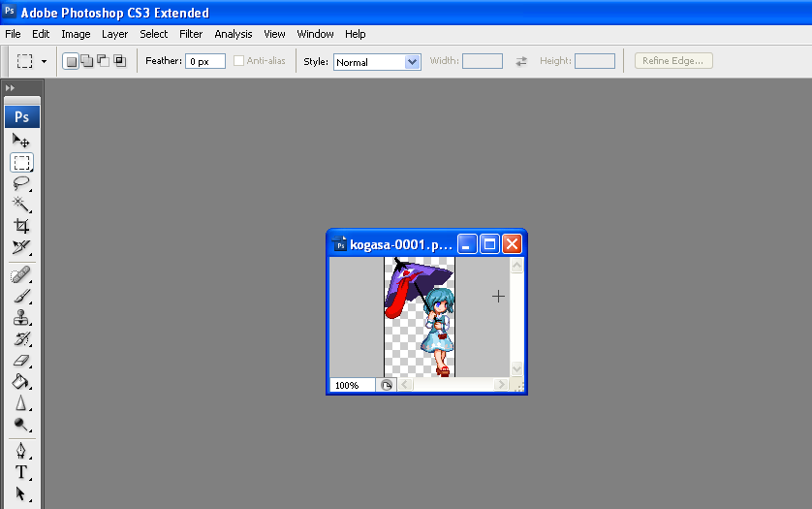The image size is (812, 509).
Task: Click the document status icon beside 100%
Action: click(387, 385)
